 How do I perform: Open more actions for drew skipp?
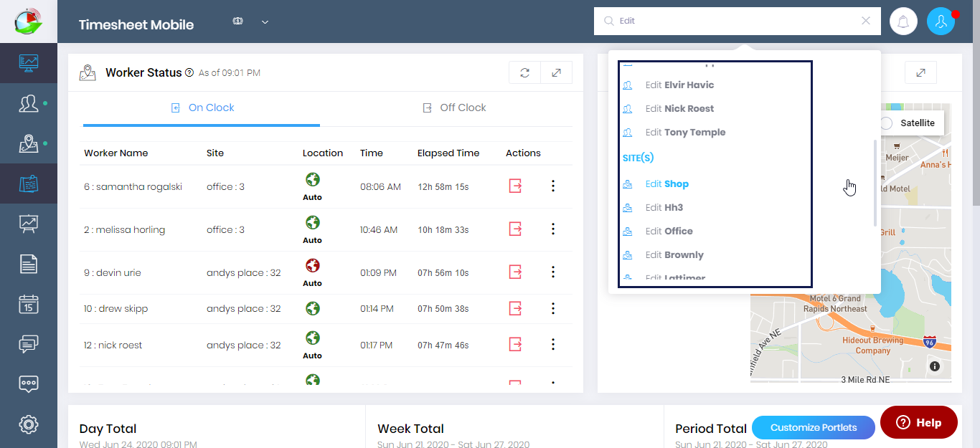[553, 308]
